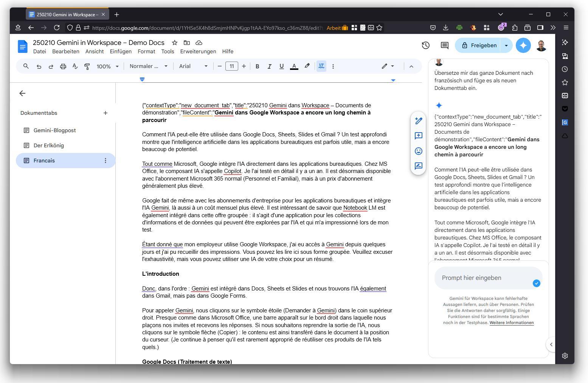Open the Erweiterungen menu
Screen dimensions: 588x383
coord(198,51)
